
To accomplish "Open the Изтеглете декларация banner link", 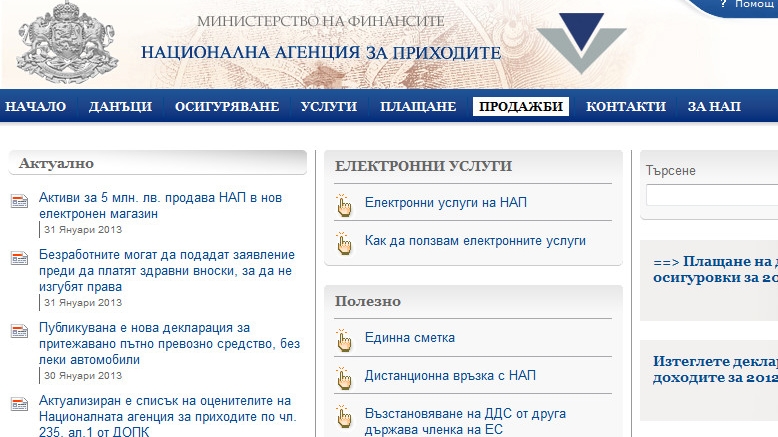I will click(715, 369).
